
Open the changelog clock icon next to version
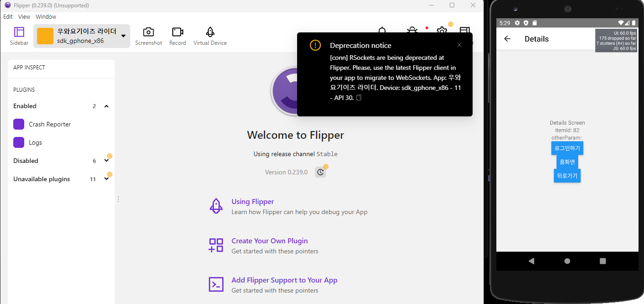click(x=320, y=172)
